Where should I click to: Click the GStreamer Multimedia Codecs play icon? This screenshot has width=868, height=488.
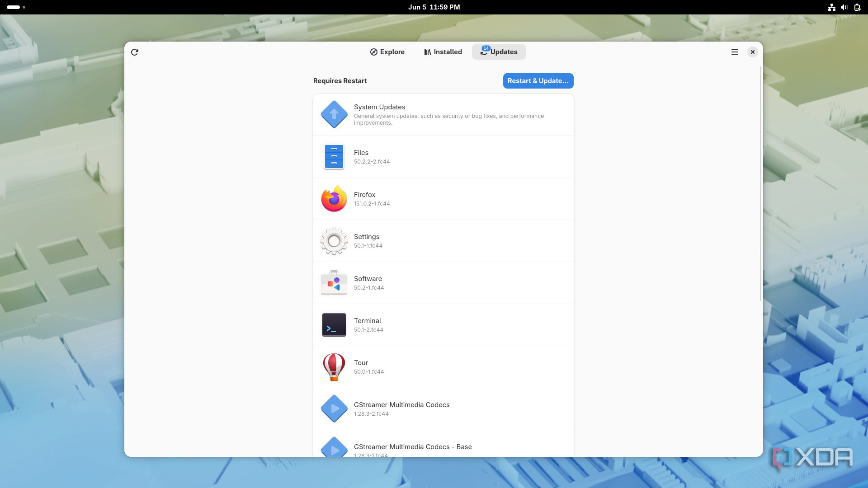pyautogui.click(x=334, y=408)
